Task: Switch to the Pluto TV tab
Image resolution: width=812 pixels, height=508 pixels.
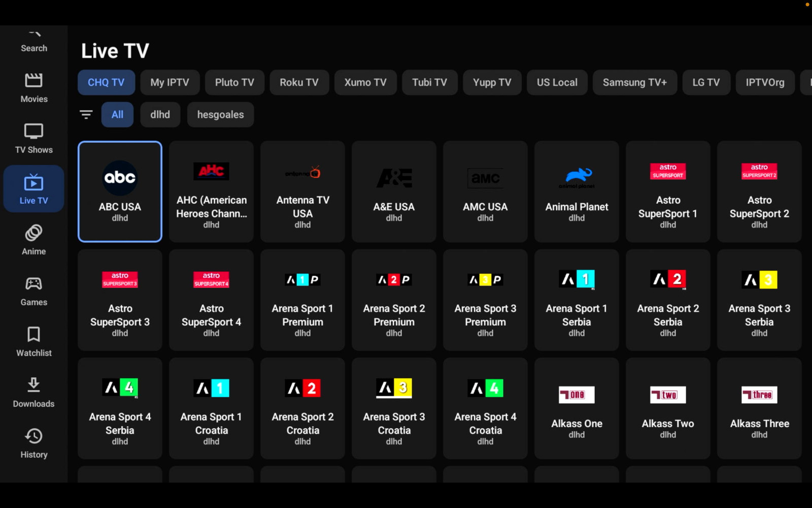Action: point(234,82)
